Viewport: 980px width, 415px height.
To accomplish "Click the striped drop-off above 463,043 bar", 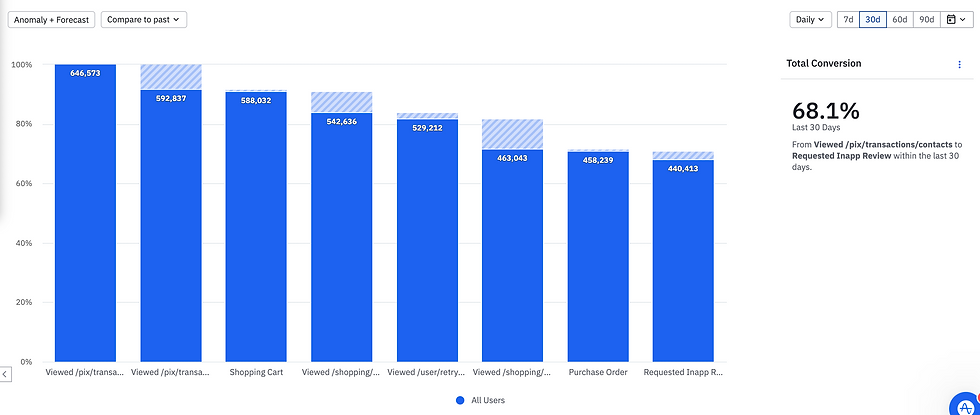I will pyautogui.click(x=513, y=135).
